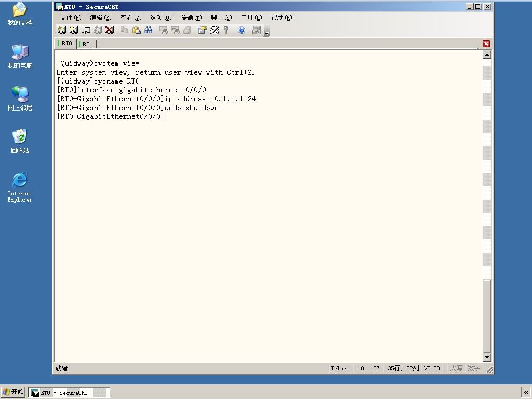Click the Telnet status bar entry
This screenshot has width=532, height=399.
point(340,368)
